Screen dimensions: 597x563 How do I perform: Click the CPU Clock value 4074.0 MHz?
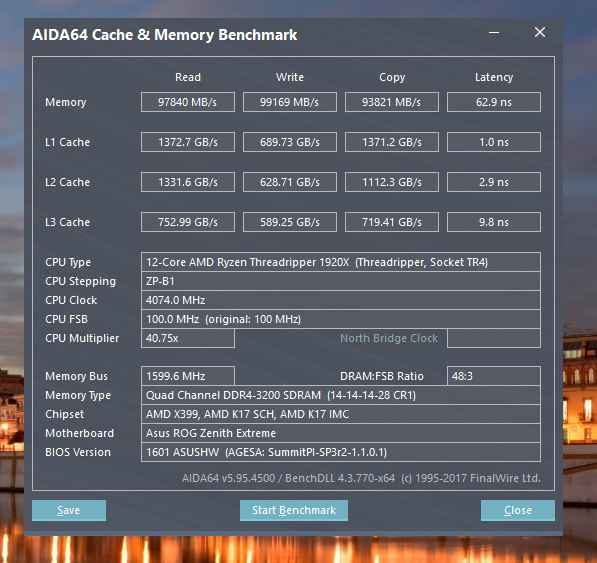coord(341,300)
